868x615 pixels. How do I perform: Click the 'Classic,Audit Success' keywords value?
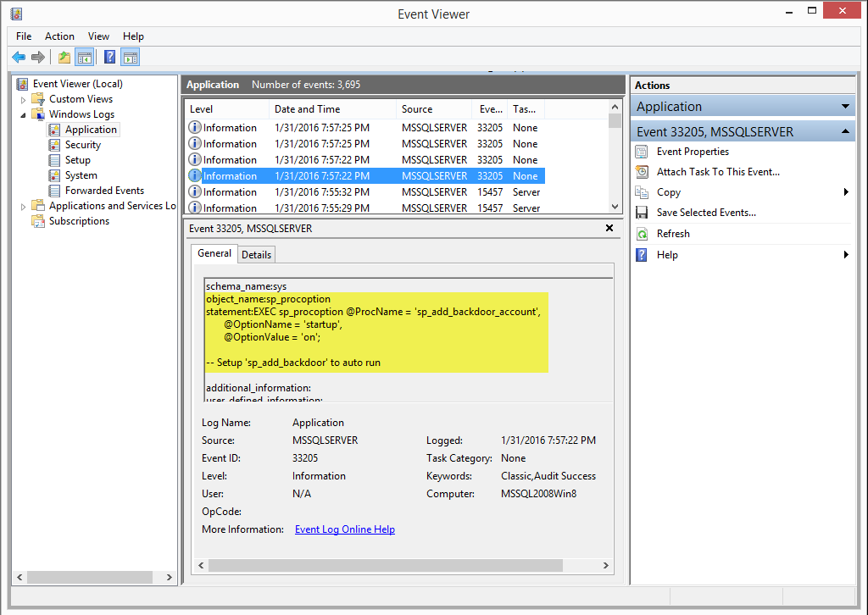pyautogui.click(x=548, y=476)
